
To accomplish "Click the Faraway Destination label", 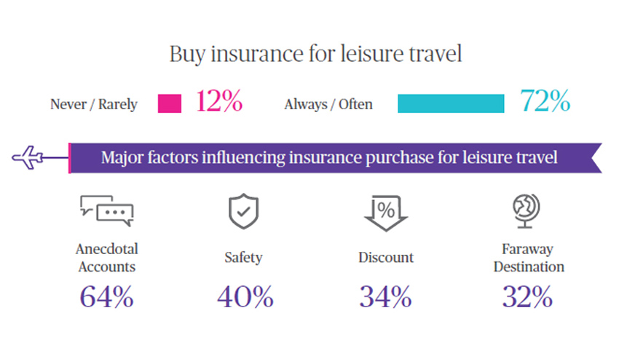I will tap(528, 258).
